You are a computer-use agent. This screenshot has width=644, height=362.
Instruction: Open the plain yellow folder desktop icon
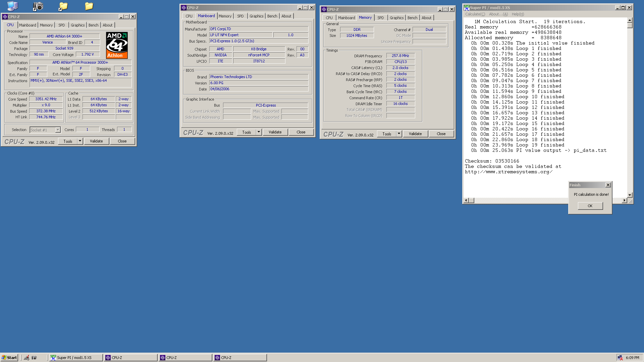pos(89,6)
